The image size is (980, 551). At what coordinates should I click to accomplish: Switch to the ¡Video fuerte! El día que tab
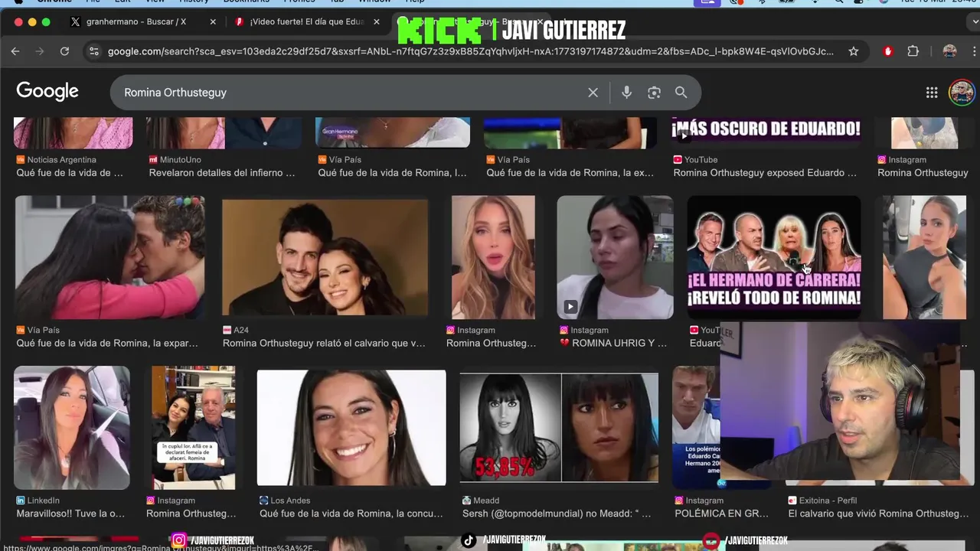click(x=306, y=21)
